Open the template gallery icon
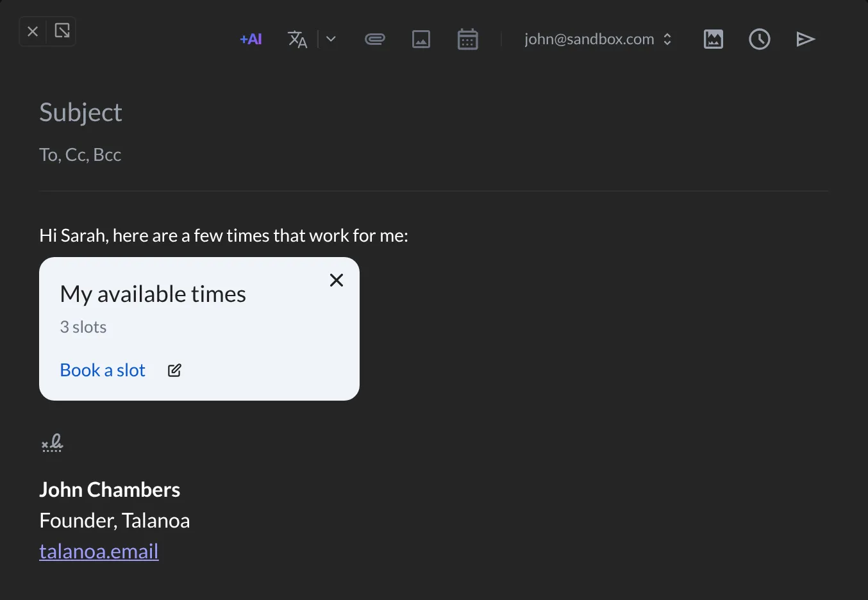 (x=713, y=39)
